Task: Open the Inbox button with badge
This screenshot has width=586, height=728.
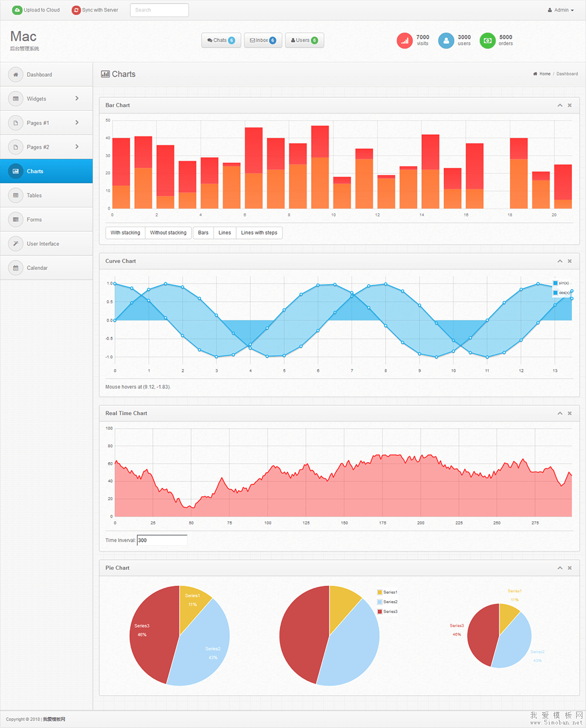Action: (263, 40)
